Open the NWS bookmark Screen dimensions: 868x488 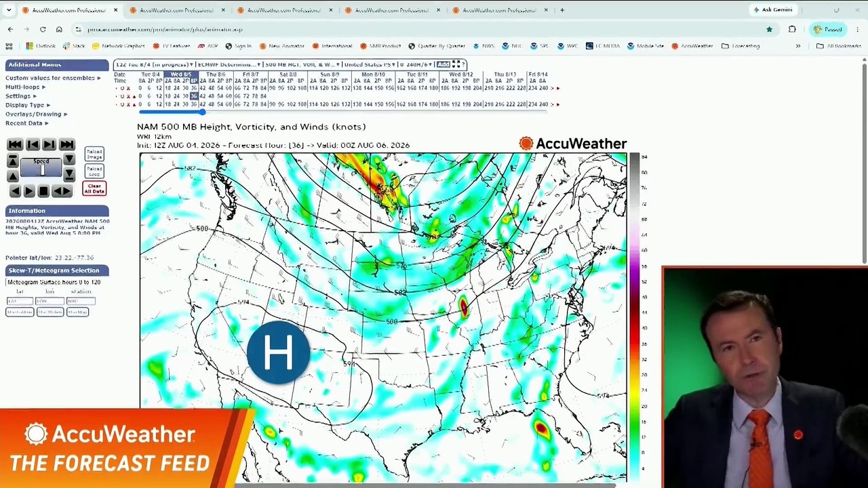484,46
